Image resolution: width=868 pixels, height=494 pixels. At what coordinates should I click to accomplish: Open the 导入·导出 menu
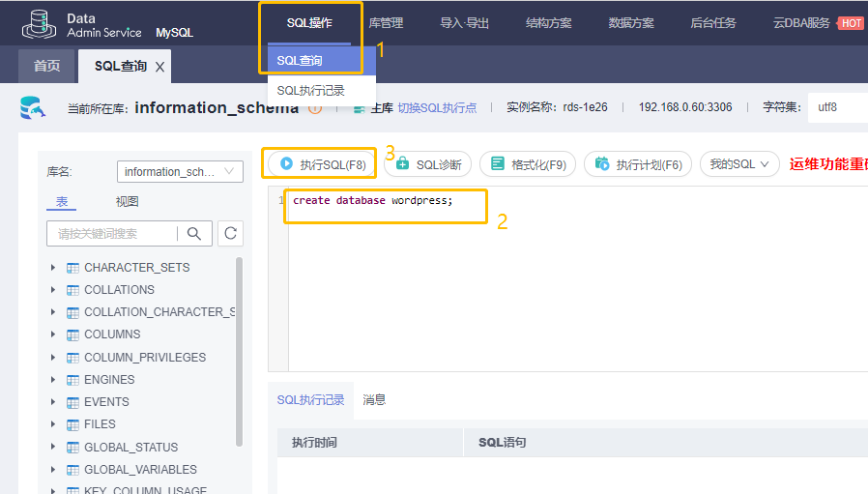point(464,22)
